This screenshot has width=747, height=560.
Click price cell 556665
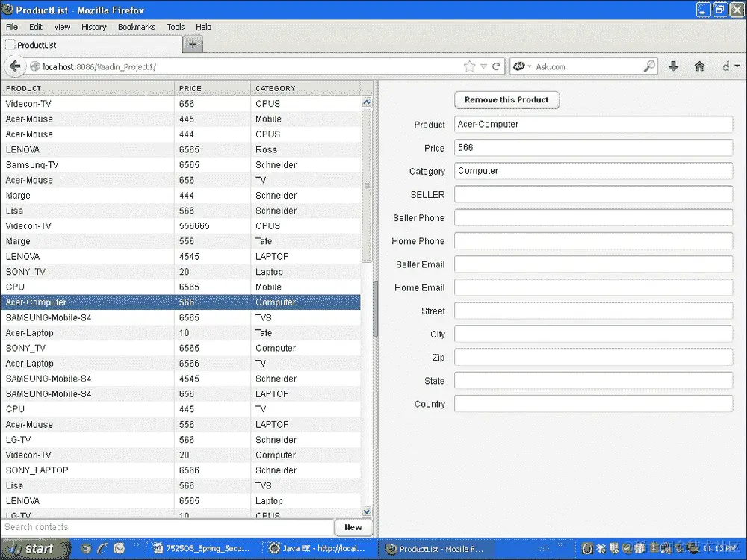click(212, 226)
